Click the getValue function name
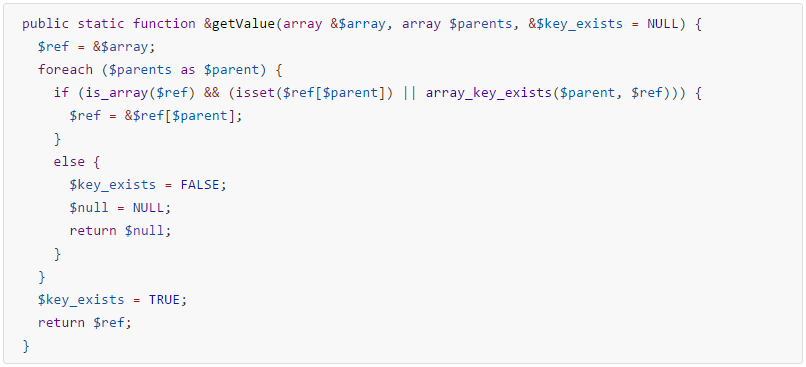 click(x=243, y=24)
